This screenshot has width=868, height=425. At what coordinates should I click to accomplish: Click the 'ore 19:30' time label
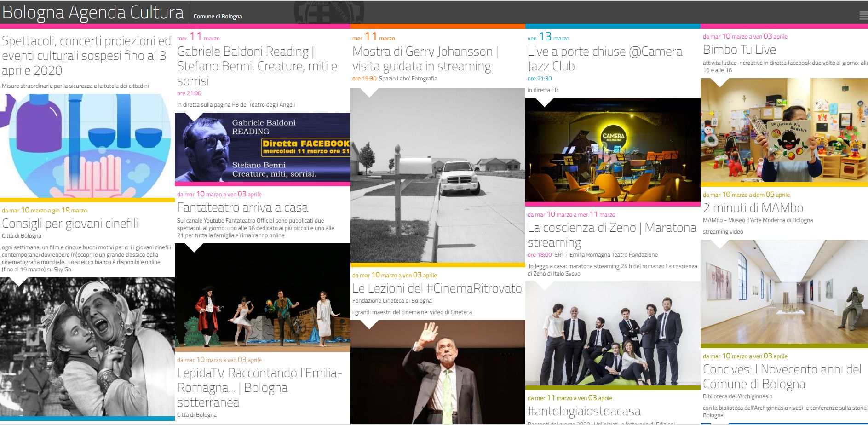[364, 79]
